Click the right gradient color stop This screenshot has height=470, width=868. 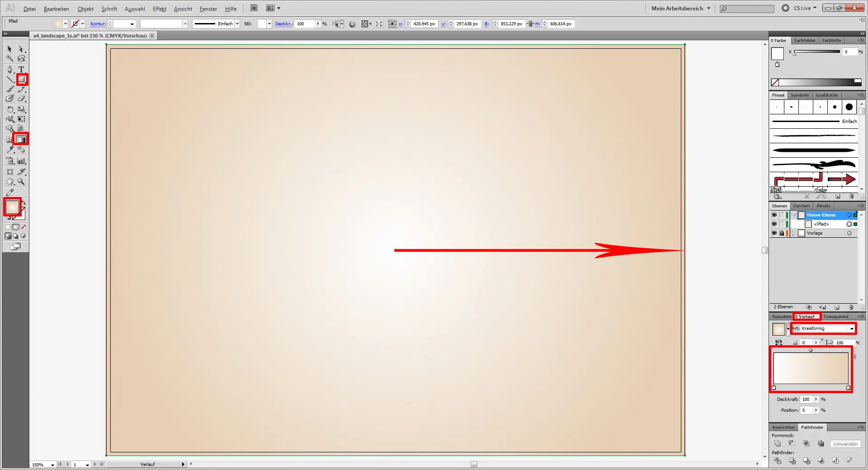848,388
